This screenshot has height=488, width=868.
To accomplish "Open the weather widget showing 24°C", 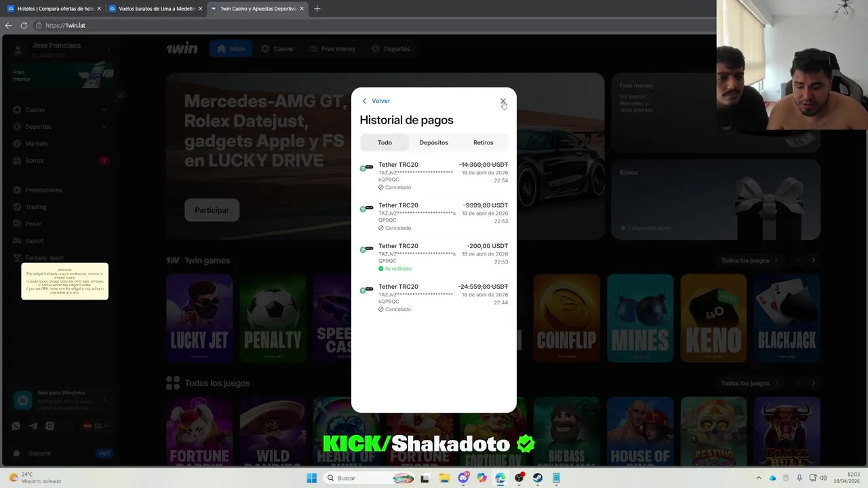I will pyautogui.click(x=34, y=478).
